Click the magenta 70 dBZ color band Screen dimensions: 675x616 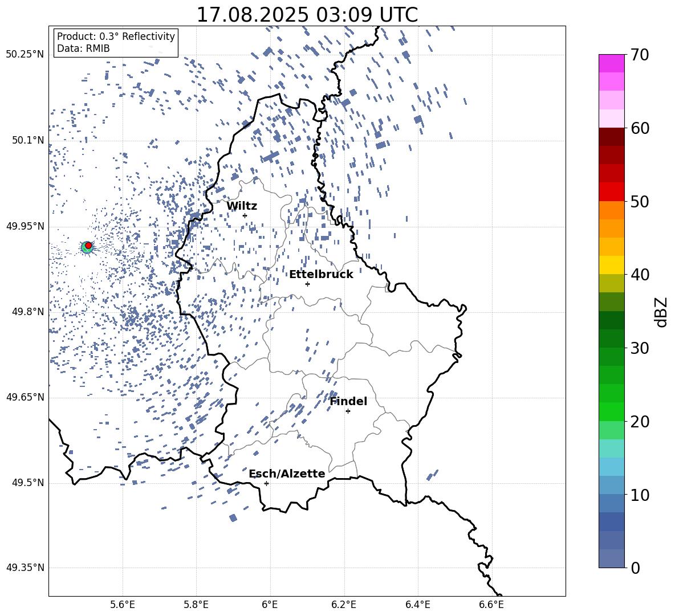coord(611,63)
